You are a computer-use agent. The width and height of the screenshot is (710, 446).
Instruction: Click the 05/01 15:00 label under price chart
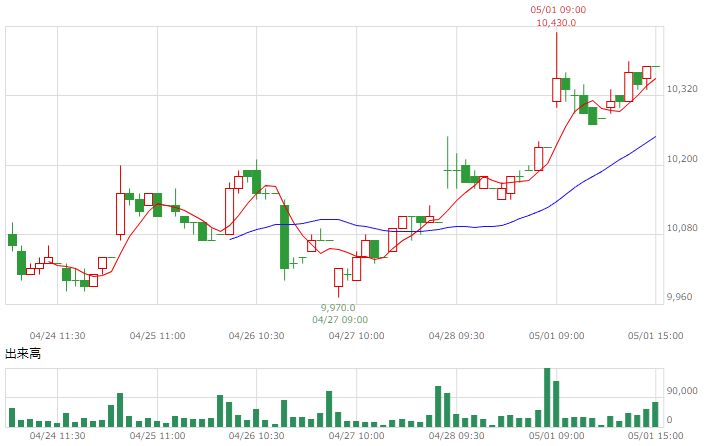[x=655, y=336]
